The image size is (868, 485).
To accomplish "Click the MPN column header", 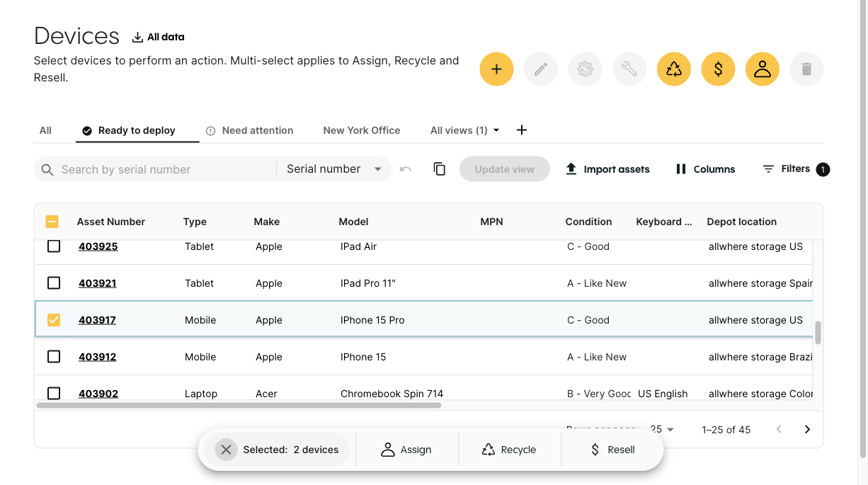I will (x=491, y=222).
